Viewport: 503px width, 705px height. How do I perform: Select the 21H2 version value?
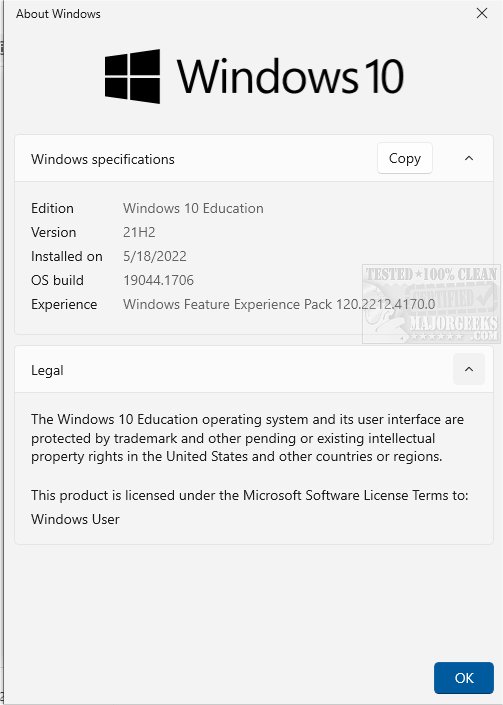pyautogui.click(x=139, y=232)
